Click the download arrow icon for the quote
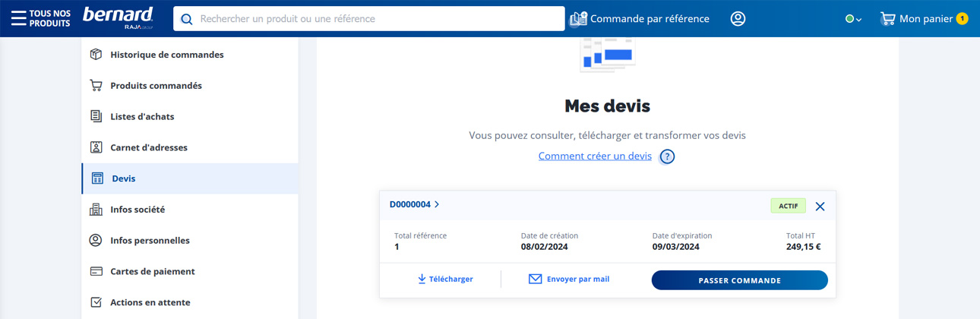The image size is (980, 319). click(422, 280)
